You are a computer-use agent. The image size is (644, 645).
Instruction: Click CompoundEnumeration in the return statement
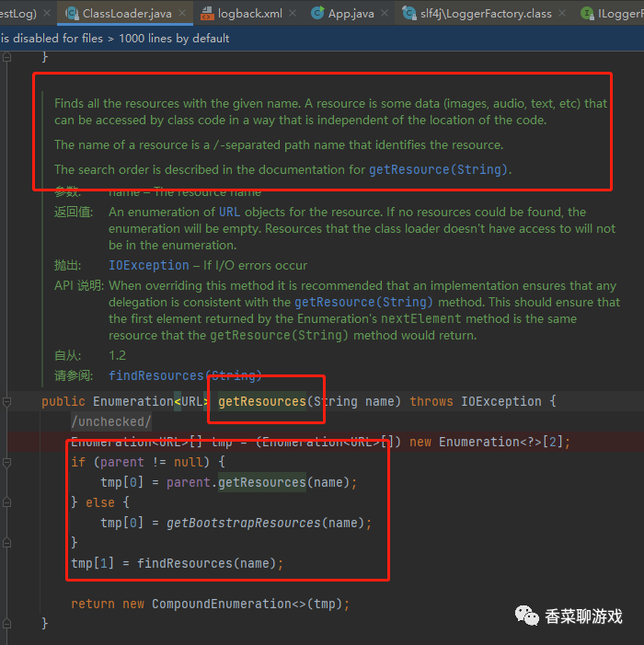click(x=221, y=604)
